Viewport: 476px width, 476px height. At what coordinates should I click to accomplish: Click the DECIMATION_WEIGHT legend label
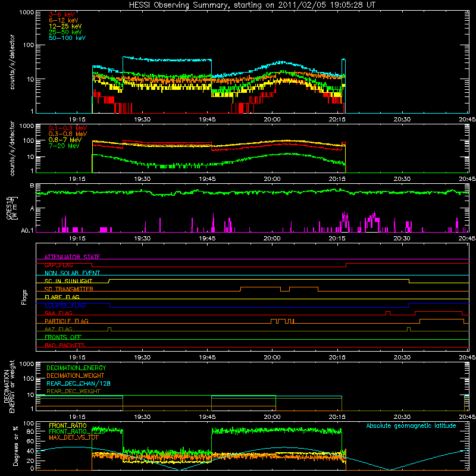76,375
